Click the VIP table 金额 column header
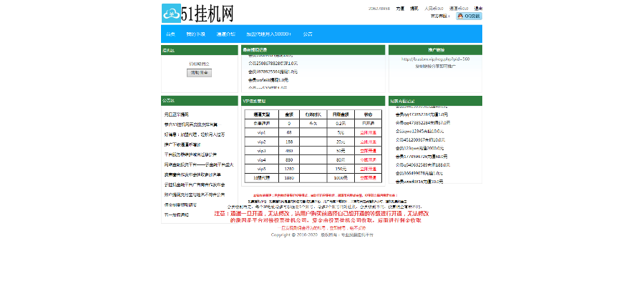This screenshot has width=644, height=296. click(x=289, y=114)
